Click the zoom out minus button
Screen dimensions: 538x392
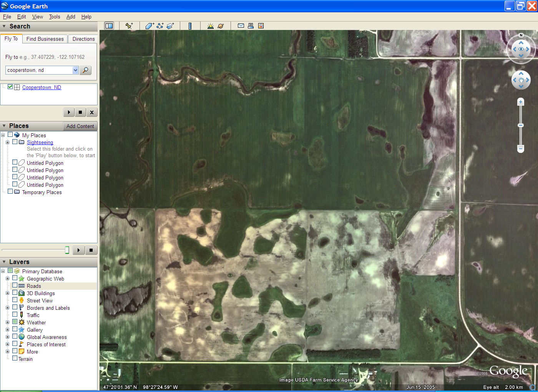[521, 148]
